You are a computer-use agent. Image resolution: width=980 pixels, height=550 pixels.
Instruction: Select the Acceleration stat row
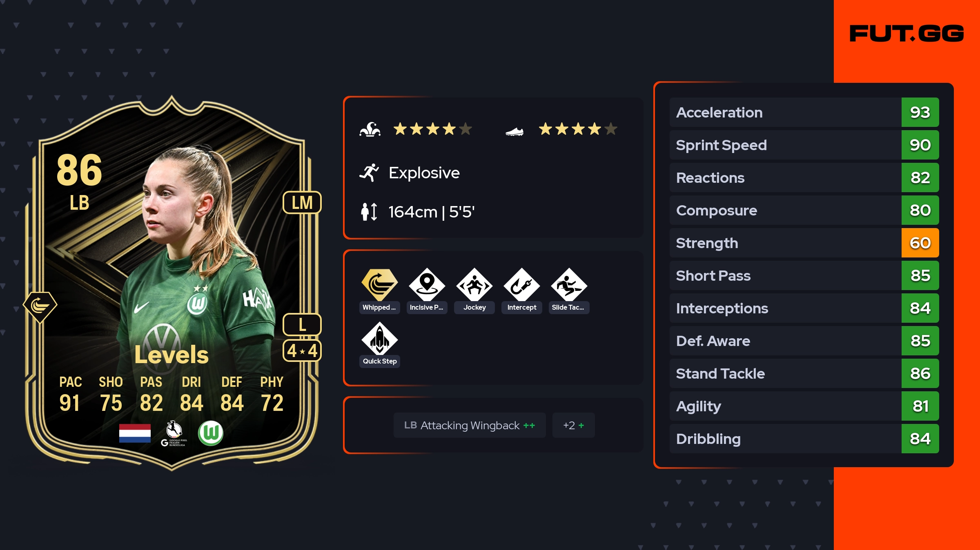coord(804,112)
